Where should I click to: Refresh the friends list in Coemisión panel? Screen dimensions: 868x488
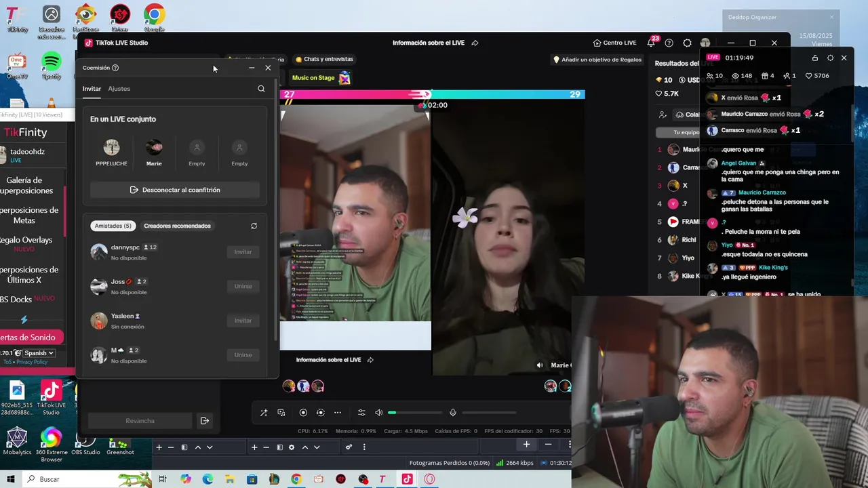pos(254,226)
